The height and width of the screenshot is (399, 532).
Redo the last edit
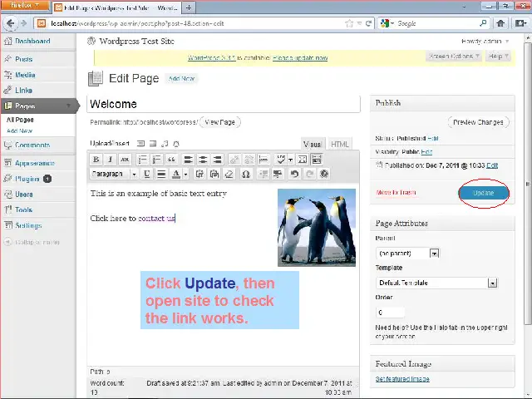tap(309, 174)
